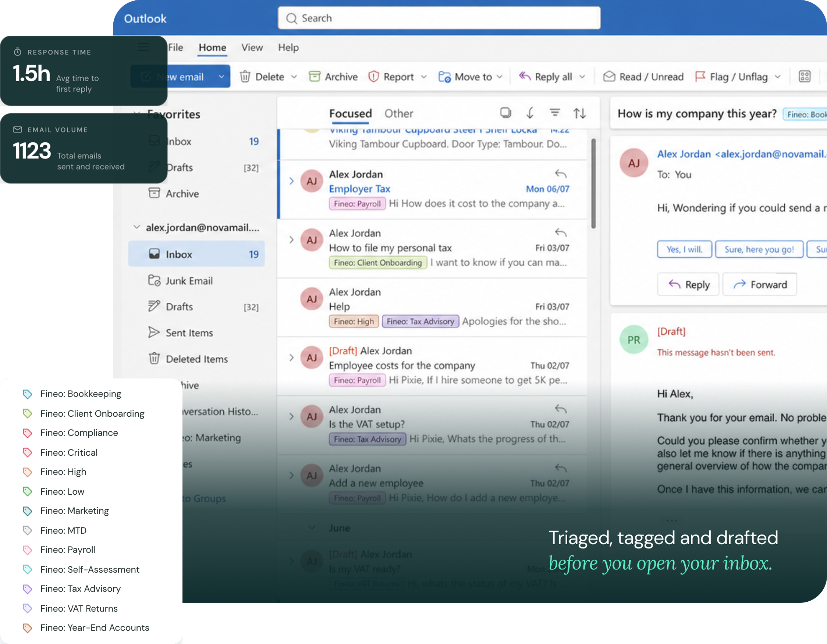The height and width of the screenshot is (644, 827).
Task: Click the sort order arrows icon
Action: (579, 113)
